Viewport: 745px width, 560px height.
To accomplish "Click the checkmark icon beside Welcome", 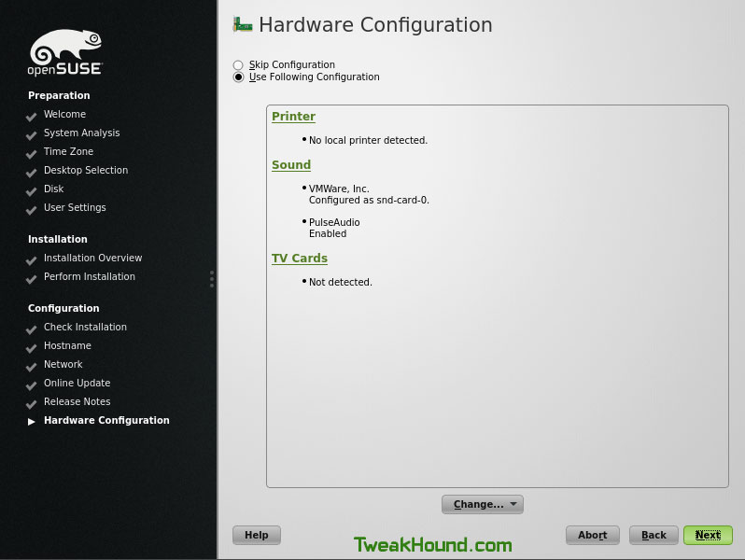I will [x=32, y=117].
